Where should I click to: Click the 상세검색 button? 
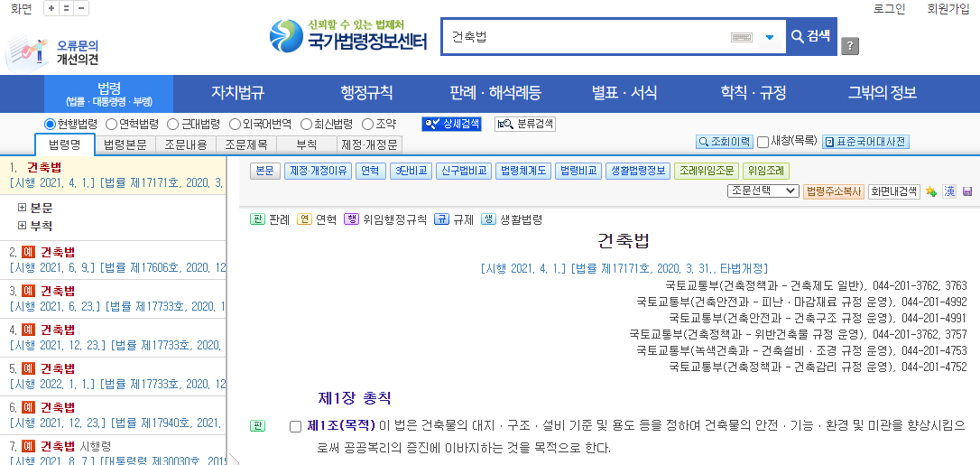coord(452,124)
